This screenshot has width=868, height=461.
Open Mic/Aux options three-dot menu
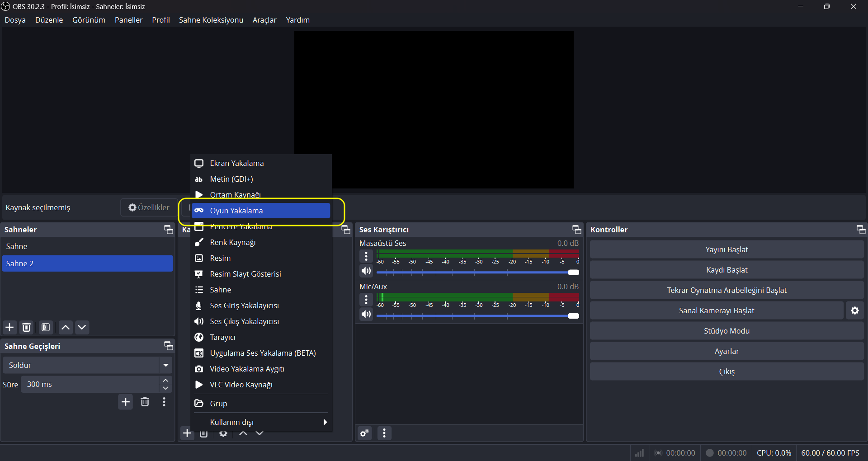click(366, 300)
